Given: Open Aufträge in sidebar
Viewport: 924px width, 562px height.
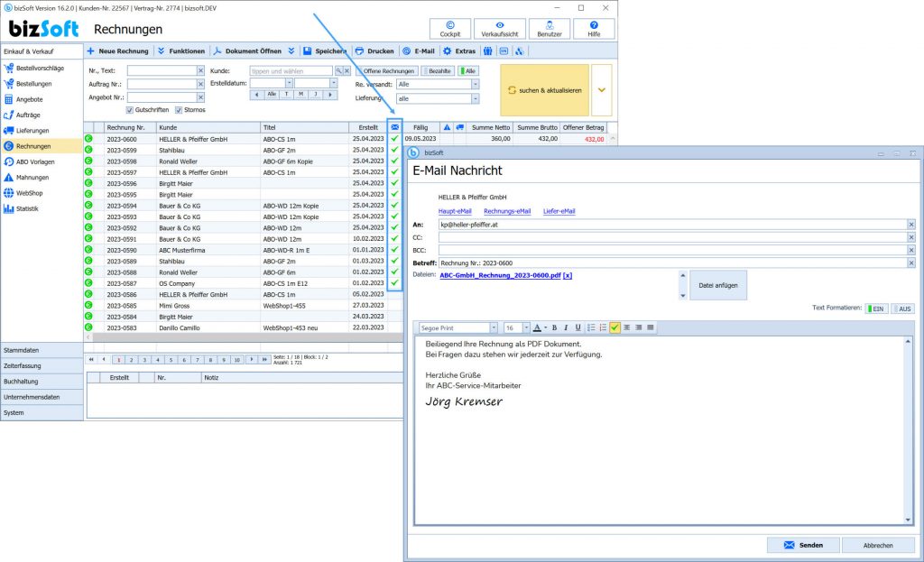Looking at the screenshot, I should 23,115.
